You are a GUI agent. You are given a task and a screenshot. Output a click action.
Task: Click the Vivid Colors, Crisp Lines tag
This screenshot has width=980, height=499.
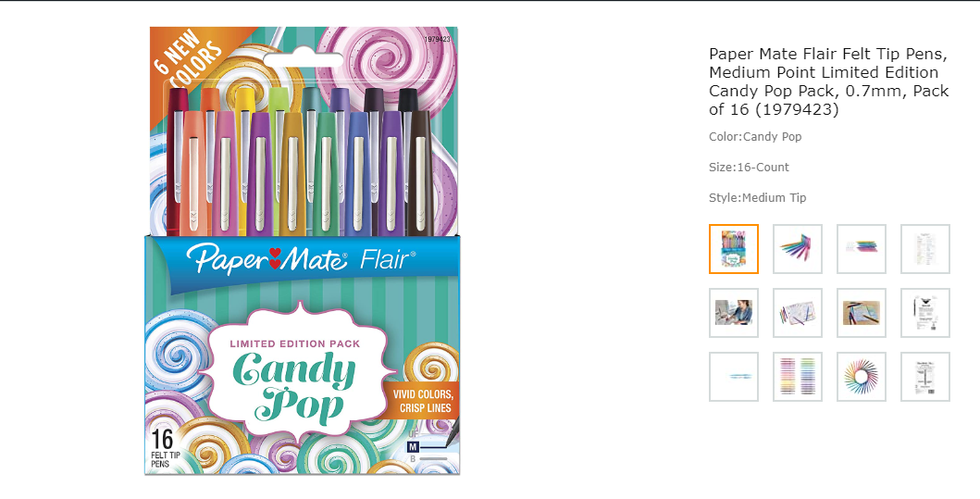422,401
